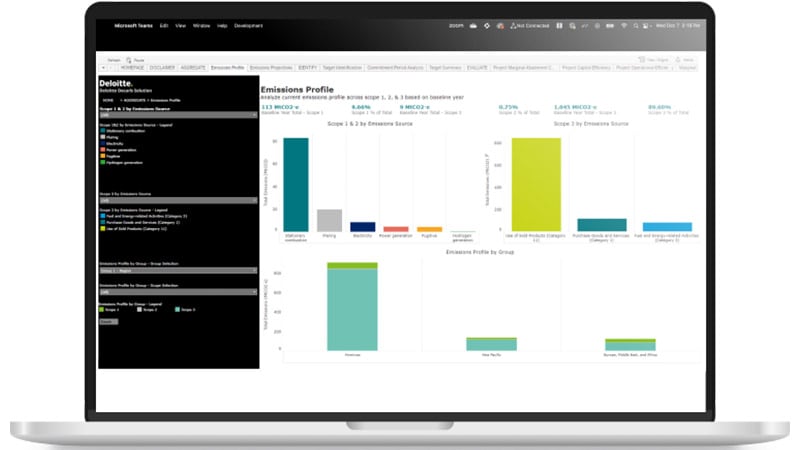Click the Spotlight search icon in menu bar
Viewport: 800px width, 450px height.
point(636,25)
